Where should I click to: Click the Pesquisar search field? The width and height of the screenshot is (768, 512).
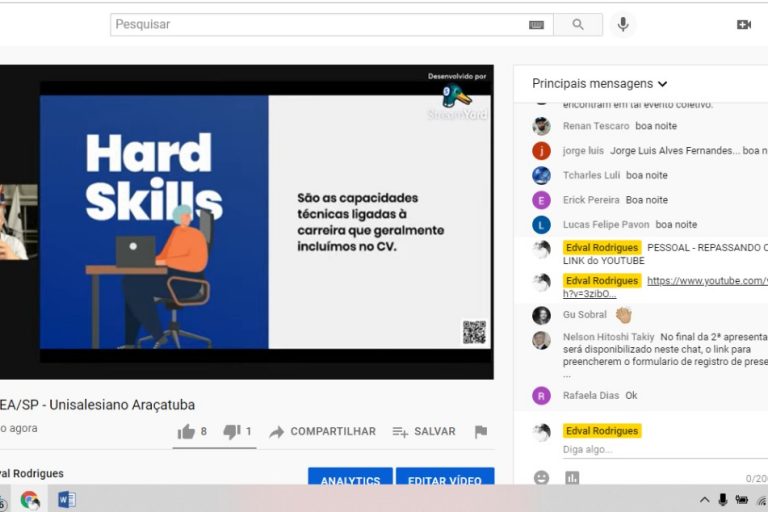click(x=332, y=24)
